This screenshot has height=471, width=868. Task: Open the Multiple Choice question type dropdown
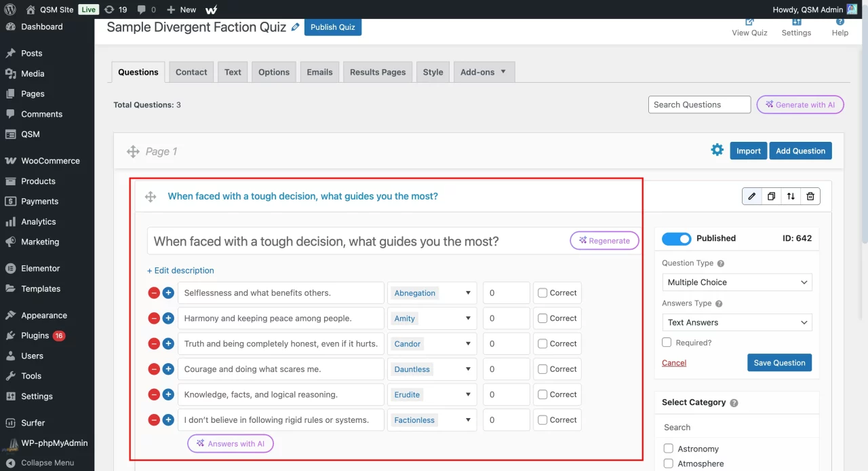737,282
